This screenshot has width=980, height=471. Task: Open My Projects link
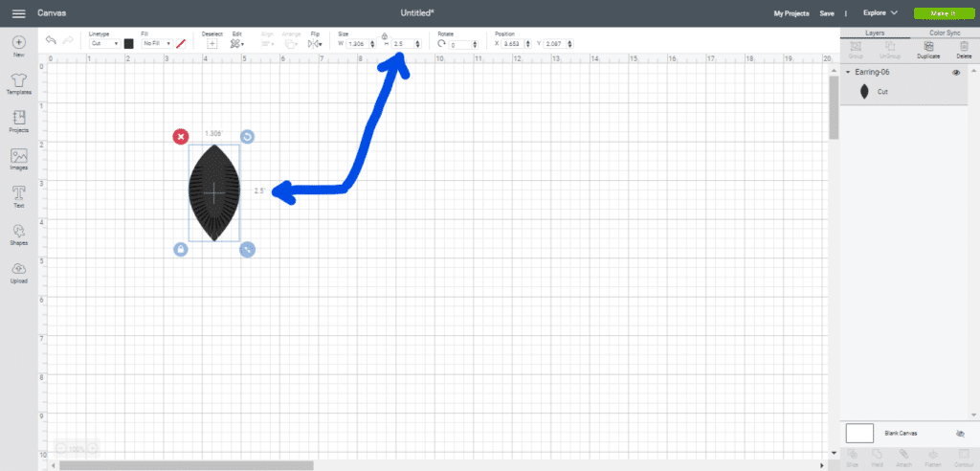(x=791, y=13)
